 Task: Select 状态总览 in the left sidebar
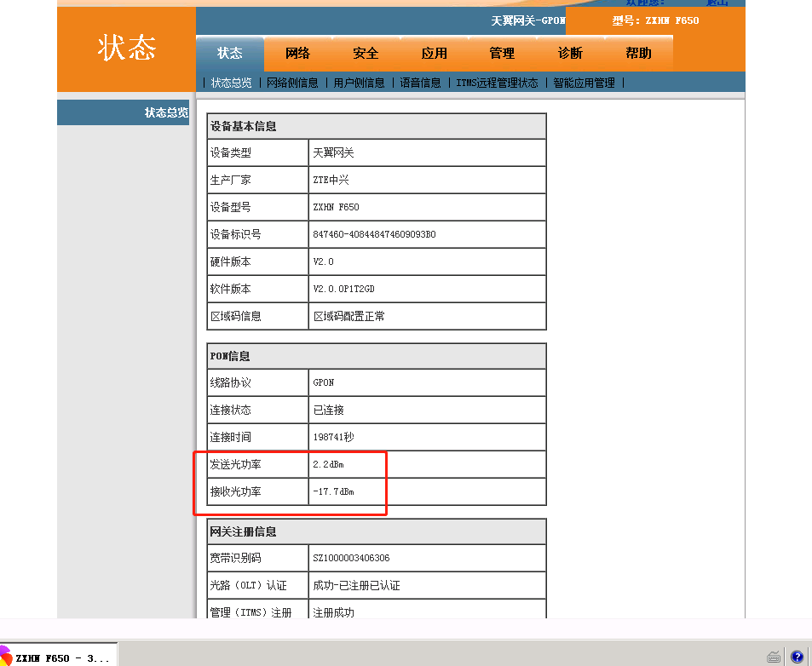click(166, 112)
